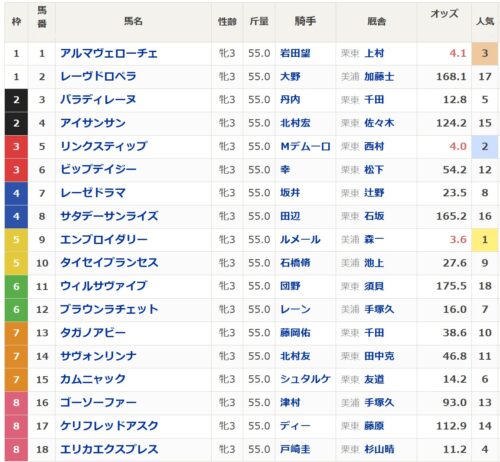Select orange popularity cell ranked 3
The width and height of the screenshot is (500, 462).
pyautogui.click(x=485, y=53)
